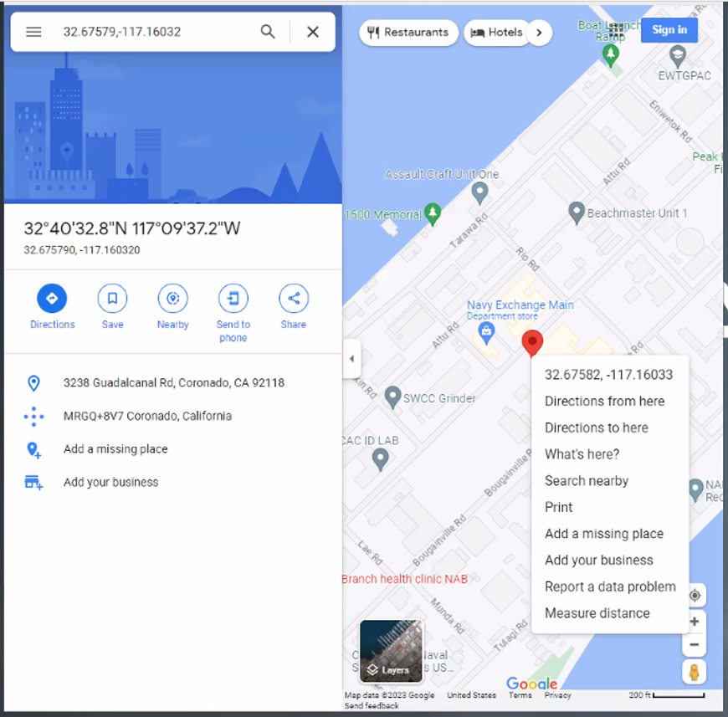Click the Street View pegman icon

click(x=694, y=672)
